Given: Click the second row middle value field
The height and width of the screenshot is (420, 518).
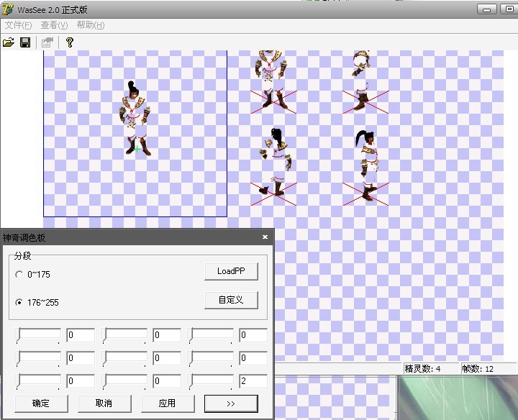Looking at the screenshot, I should [x=167, y=358].
